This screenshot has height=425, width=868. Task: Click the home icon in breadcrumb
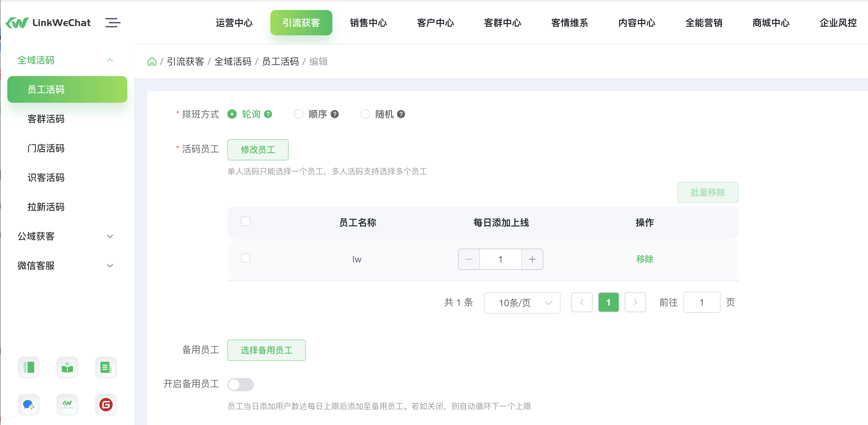152,61
